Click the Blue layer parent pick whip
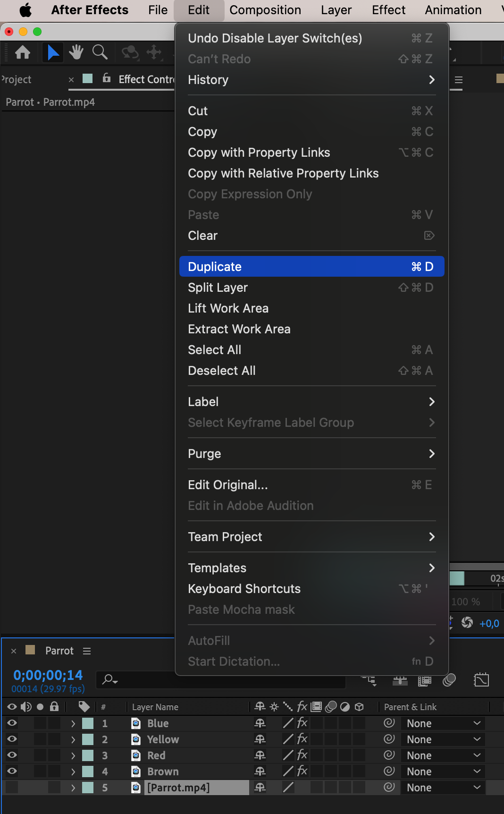Viewport: 504px width, 814px height. (x=389, y=723)
